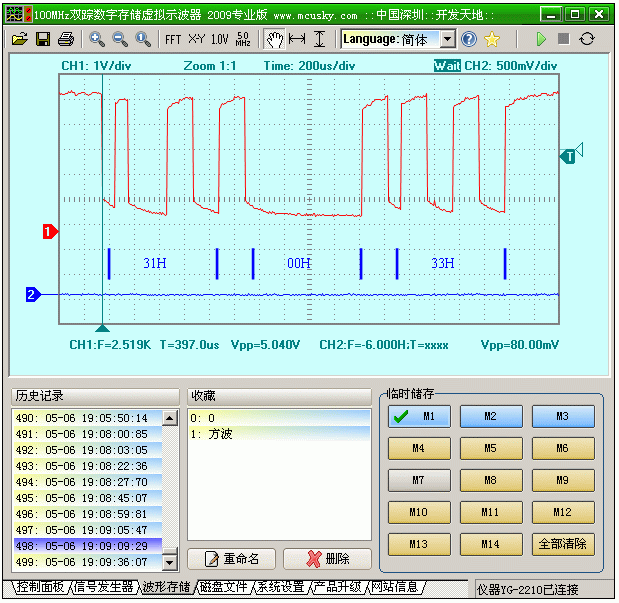Click the trigger level T marker
Image resolution: width=619 pixels, height=603 pixels.
(x=569, y=155)
